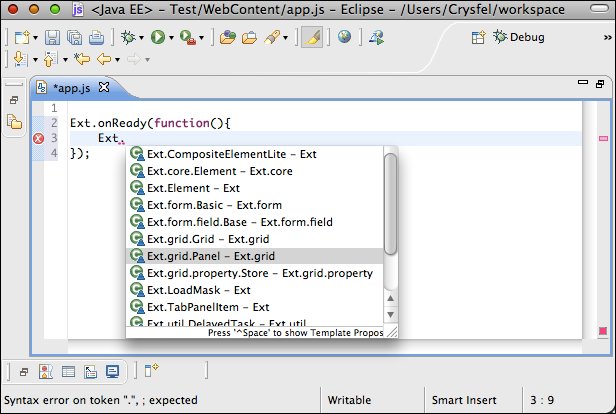Viewport: 616px width, 414px height.
Task: Choose Ext.grid.Grid proposal
Action: [x=255, y=239]
